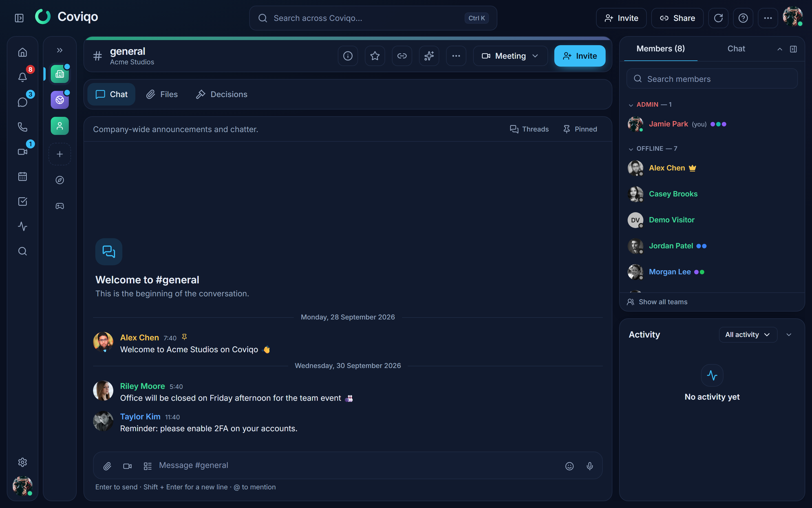Open the activity pulse icon in sidebar
Image resolution: width=812 pixels, height=508 pixels.
[23, 226]
